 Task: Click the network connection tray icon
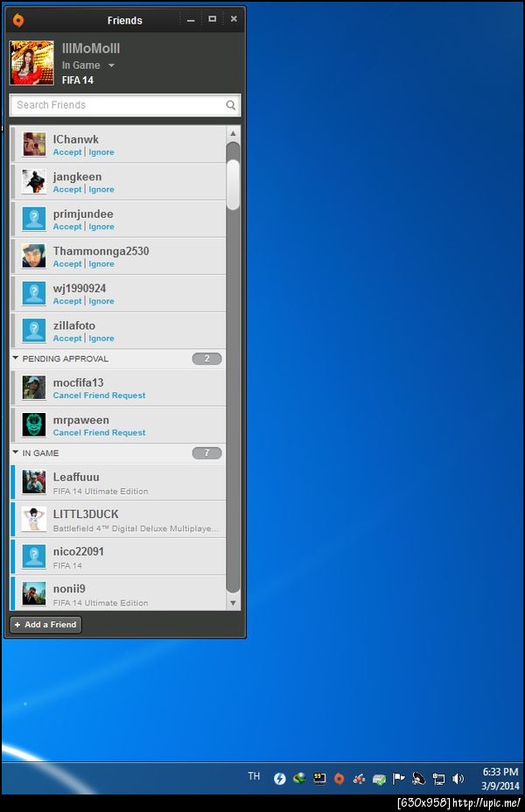[x=438, y=779]
